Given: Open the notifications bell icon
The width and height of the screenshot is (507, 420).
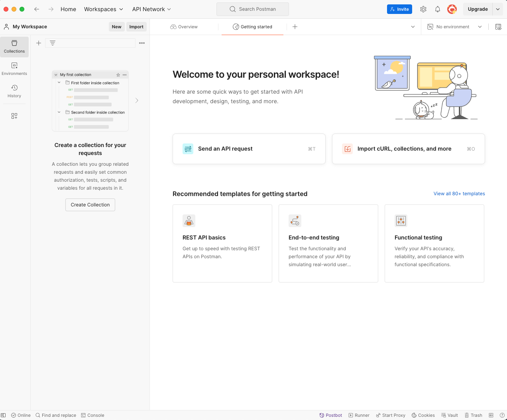Looking at the screenshot, I should [438, 9].
